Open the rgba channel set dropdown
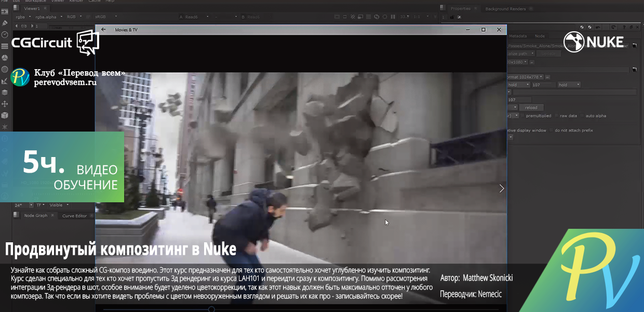644x312 pixels. point(23,17)
